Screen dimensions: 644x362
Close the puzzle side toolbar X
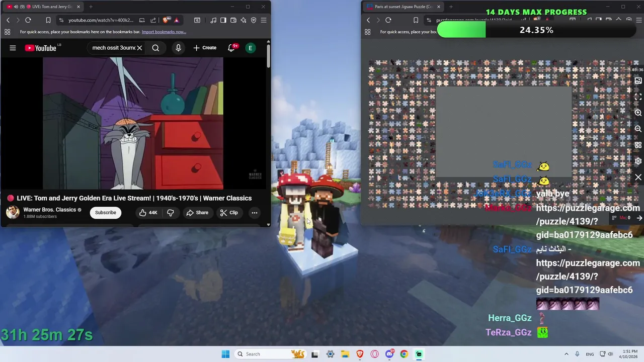point(638,177)
